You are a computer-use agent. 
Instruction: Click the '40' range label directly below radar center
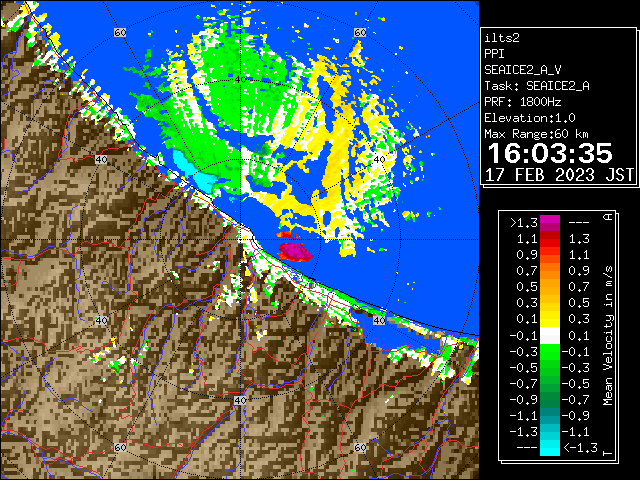[240, 400]
